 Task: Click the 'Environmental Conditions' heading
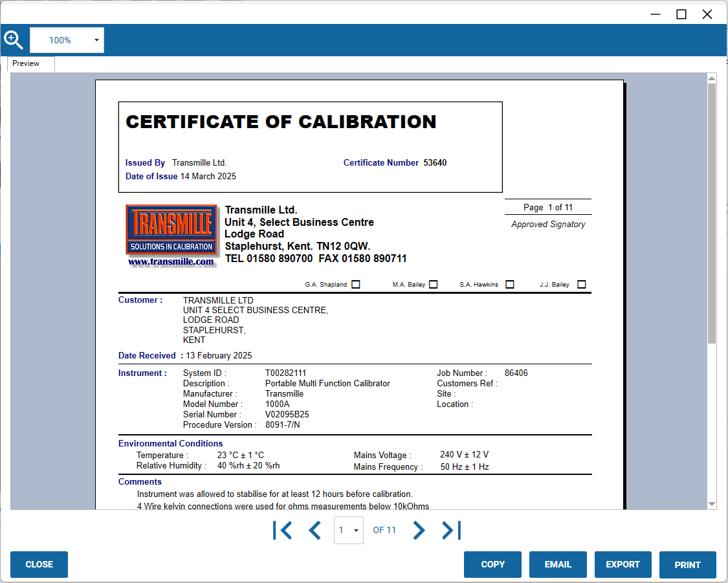(170, 444)
